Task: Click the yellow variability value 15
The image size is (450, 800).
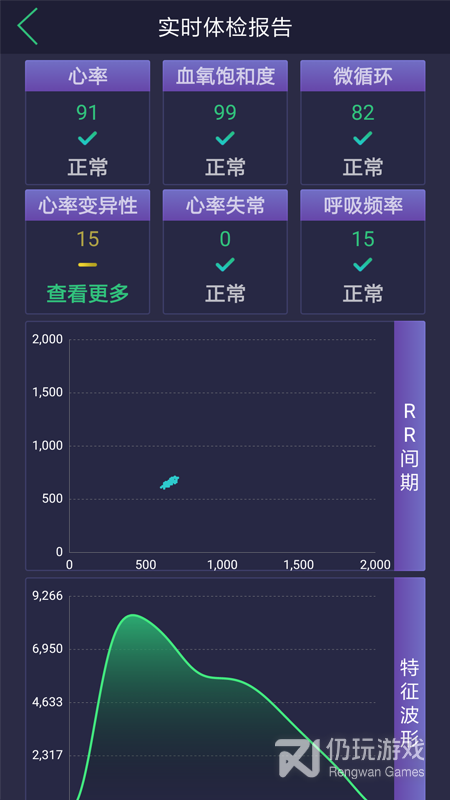Action: 87,239
